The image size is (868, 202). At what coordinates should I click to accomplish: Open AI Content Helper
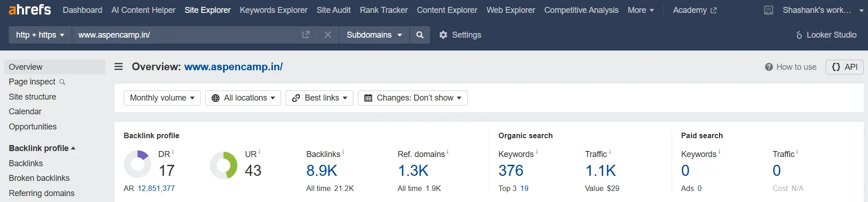click(144, 10)
